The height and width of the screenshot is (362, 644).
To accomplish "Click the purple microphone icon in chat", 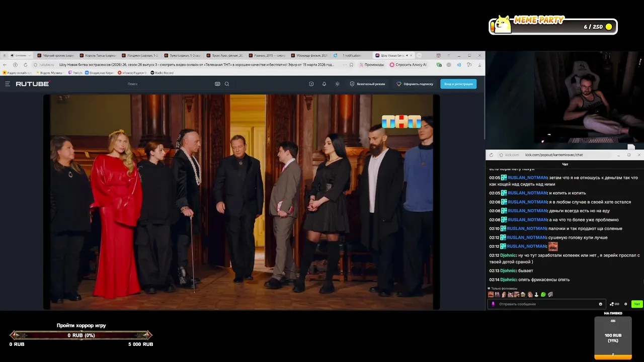I will [x=493, y=304].
